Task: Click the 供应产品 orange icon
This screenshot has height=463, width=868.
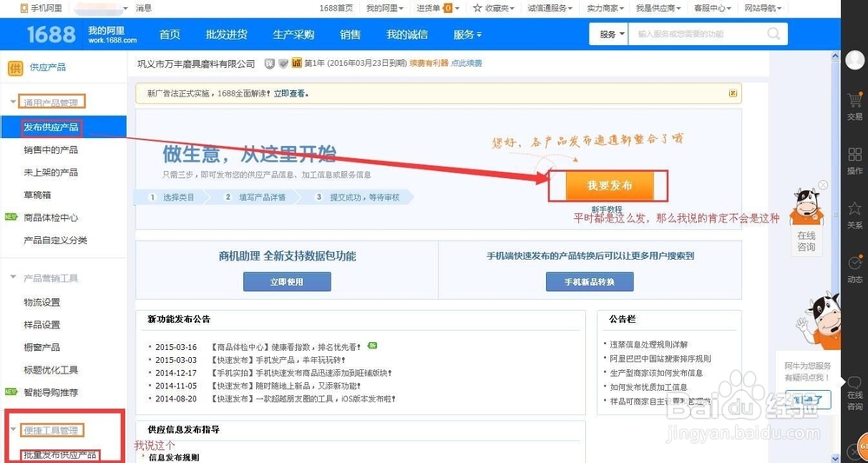Action: (x=15, y=68)
